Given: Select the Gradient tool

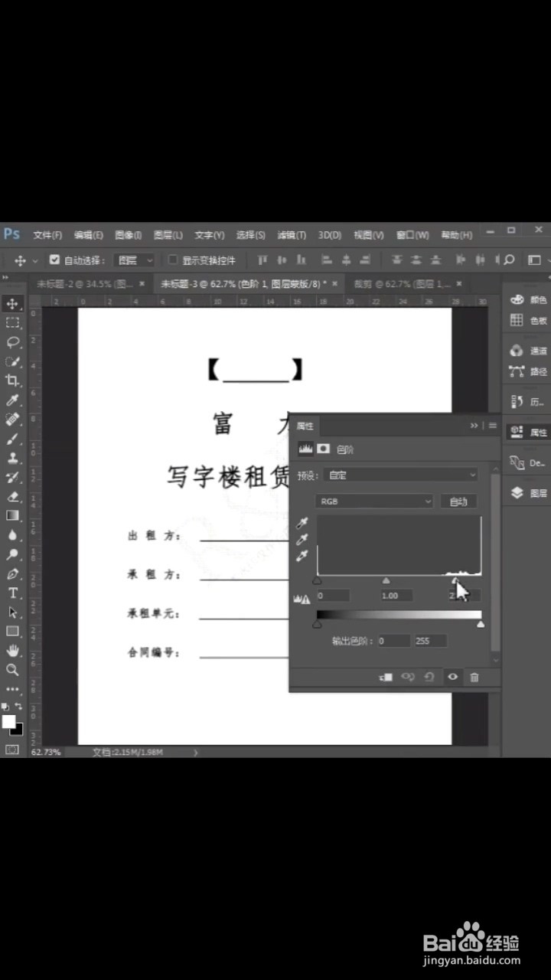Looking at the screenshot, I should click(x=12, y=515).
